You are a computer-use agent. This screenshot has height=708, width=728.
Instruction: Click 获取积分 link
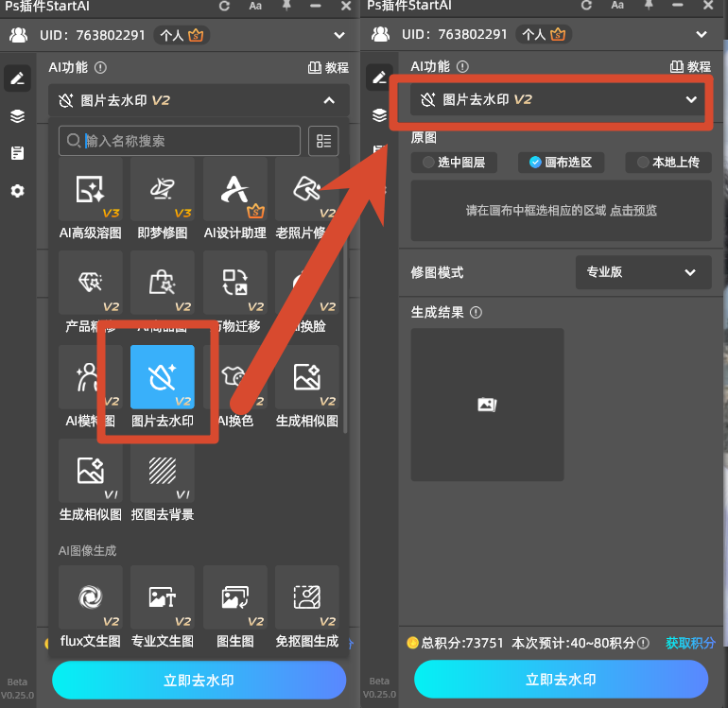pos(690,643)
